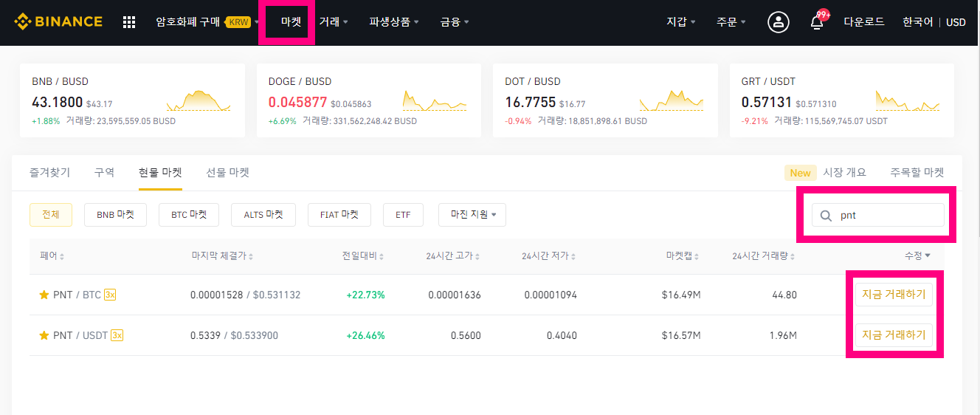Click the $16.49M market cap value

click(681, 295)
